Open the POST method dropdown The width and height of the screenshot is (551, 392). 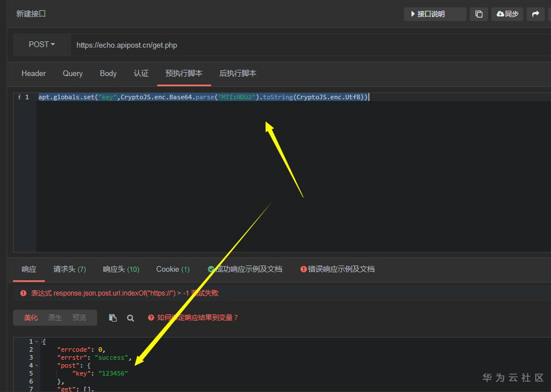[x=42, y=45]
